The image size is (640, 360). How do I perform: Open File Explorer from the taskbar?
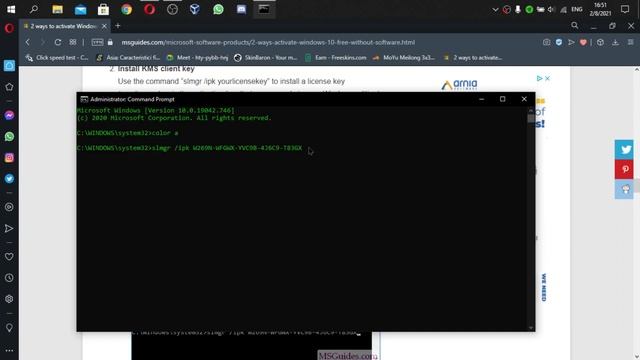(x=57, y=9)
